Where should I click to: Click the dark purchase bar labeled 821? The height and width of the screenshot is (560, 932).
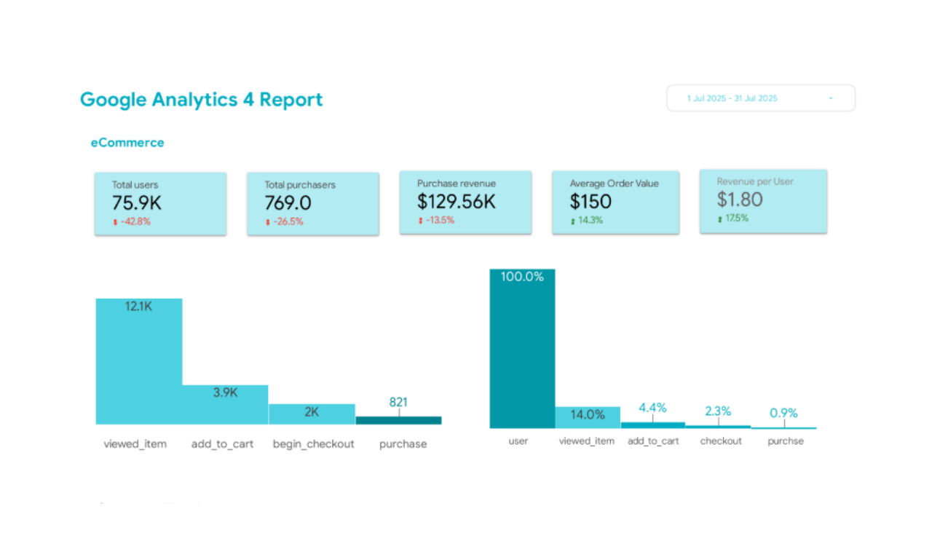click(x=398, y=420)
